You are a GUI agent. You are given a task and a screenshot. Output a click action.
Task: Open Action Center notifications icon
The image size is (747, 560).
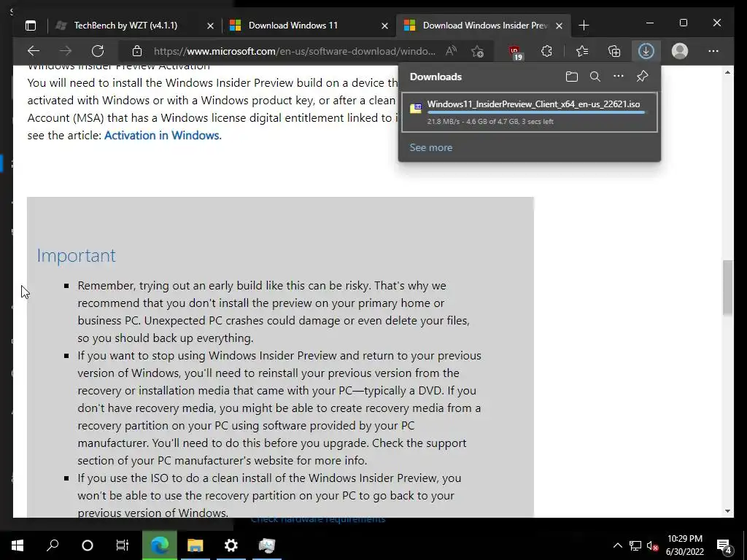(724, 545)
